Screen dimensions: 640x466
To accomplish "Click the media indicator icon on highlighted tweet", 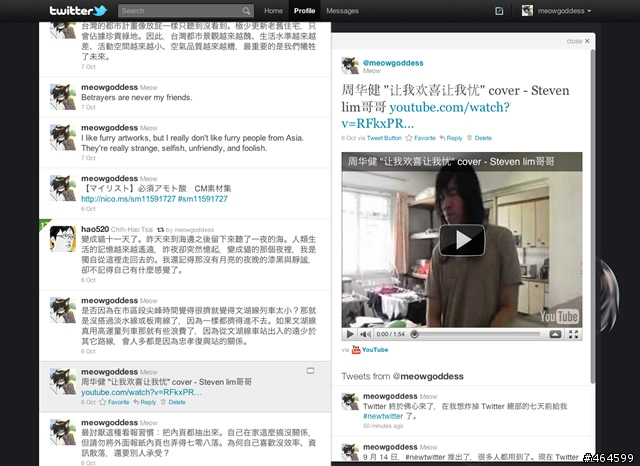I will coord(310,371).
